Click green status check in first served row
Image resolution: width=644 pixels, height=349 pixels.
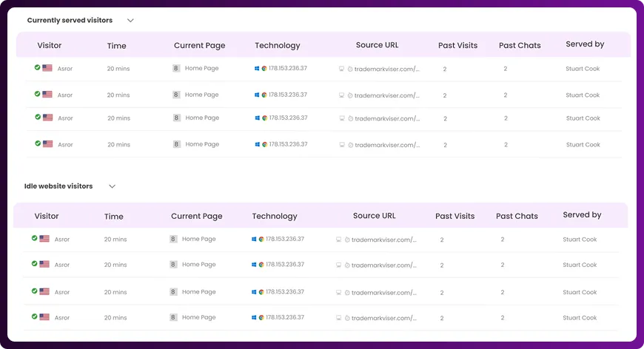point(37,67)
